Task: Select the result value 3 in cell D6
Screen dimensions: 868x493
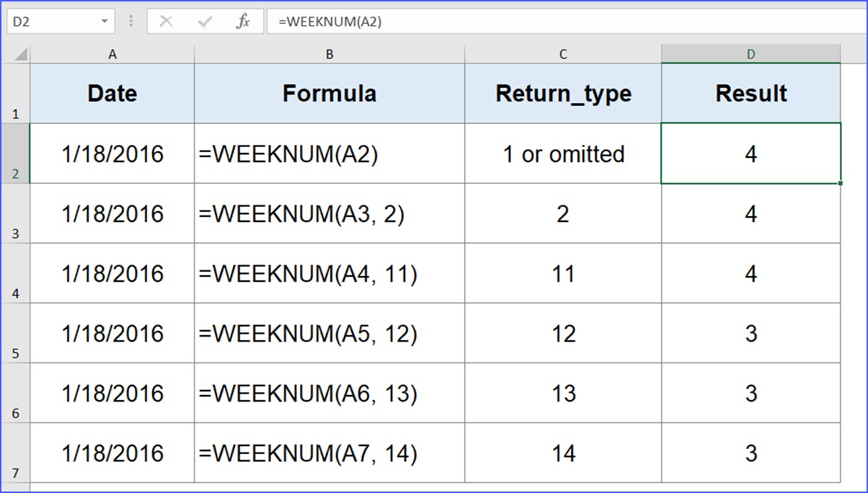Action: click(751, 394)
